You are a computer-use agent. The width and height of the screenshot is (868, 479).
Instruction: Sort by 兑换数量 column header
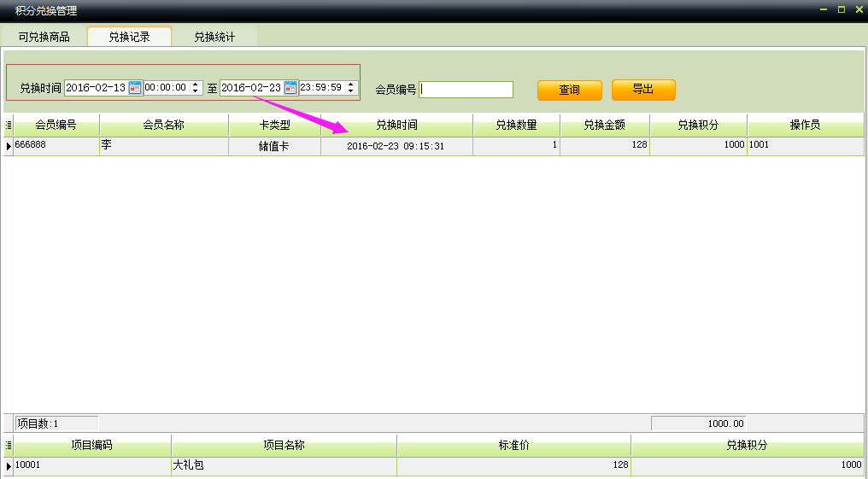tap(517, 126)
